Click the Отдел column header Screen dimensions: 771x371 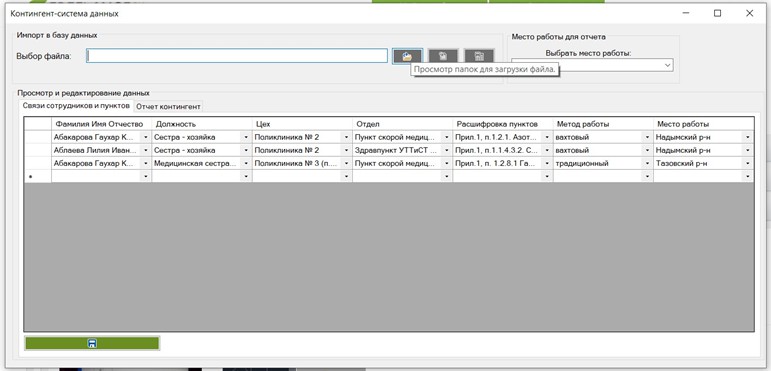[402, 124]
